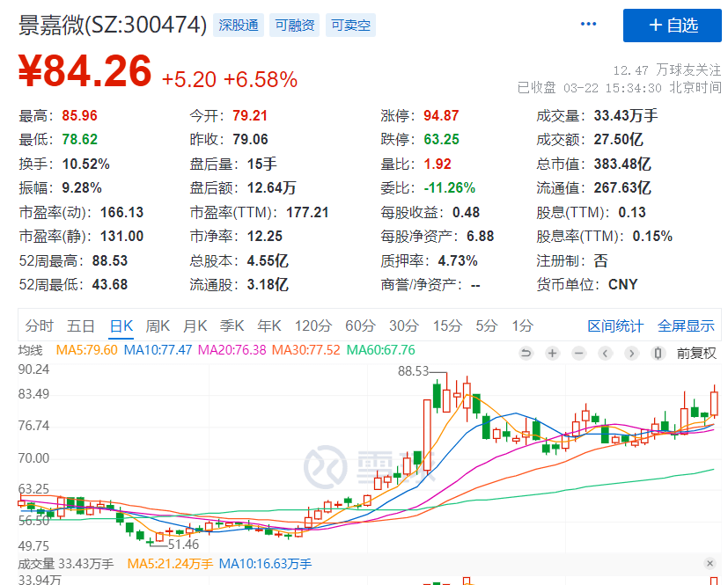
Task: Switch to the 周K weekly chart tab
Action: pos(157,325)
